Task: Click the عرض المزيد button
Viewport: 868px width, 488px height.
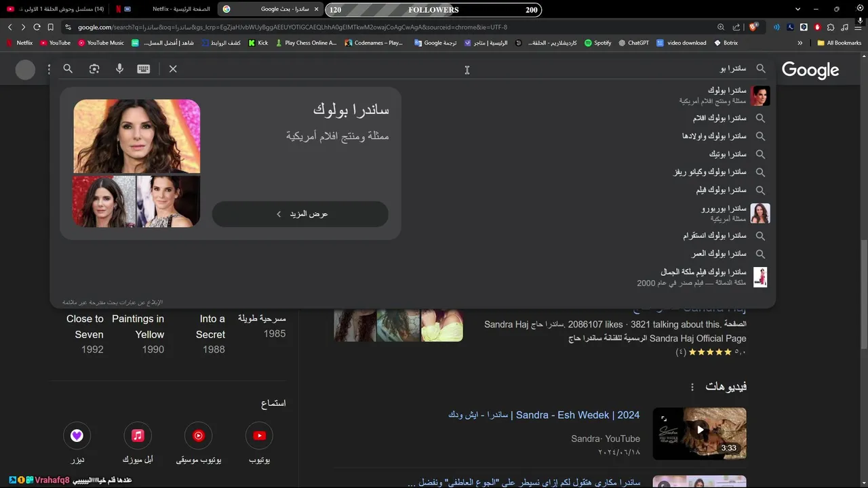Action: 300,213
